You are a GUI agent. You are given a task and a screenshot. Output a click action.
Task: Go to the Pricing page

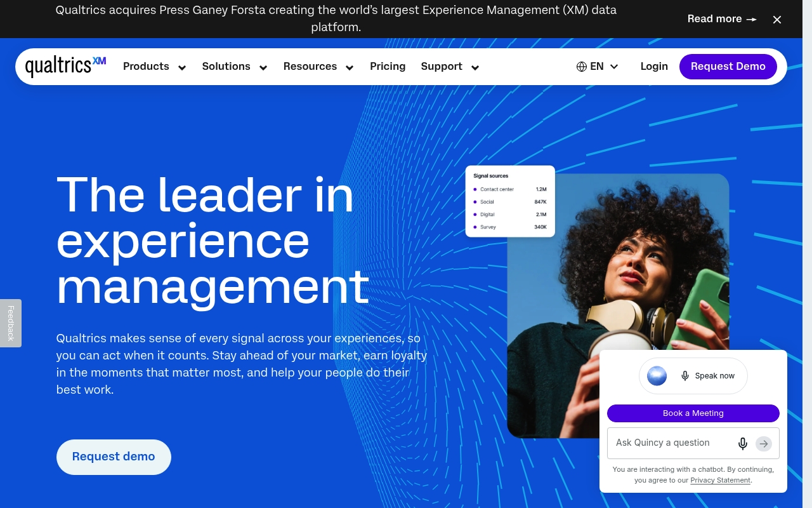click(388, 67)
